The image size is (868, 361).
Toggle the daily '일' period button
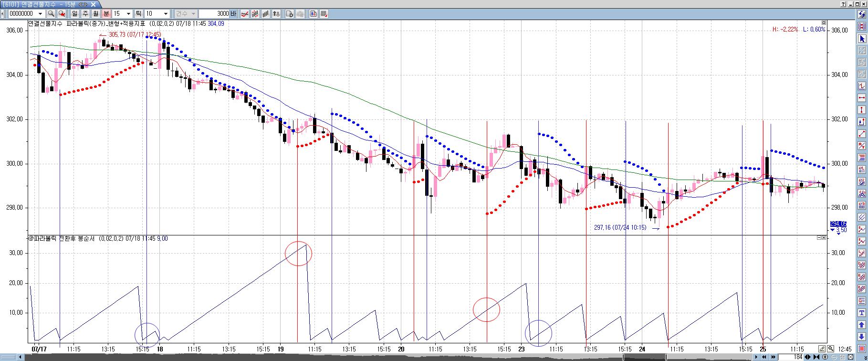[x=74, y=14]
